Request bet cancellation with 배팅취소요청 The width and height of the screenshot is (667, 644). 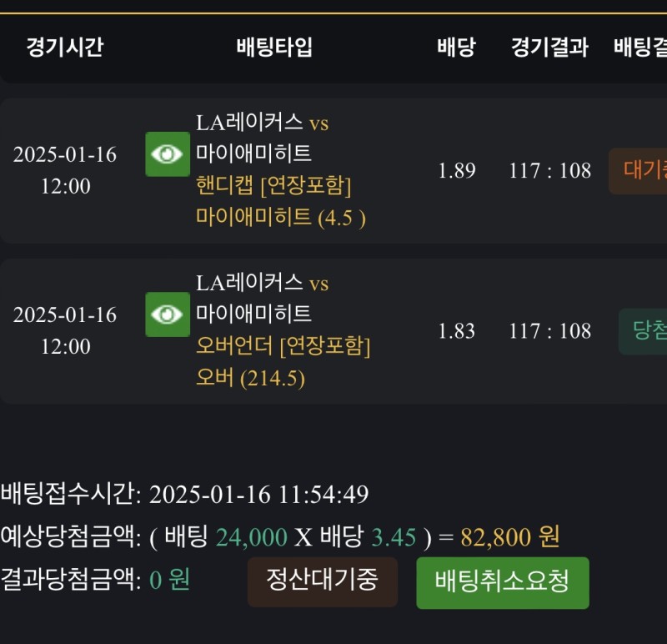pyautogui.click(x=502, y=582)
